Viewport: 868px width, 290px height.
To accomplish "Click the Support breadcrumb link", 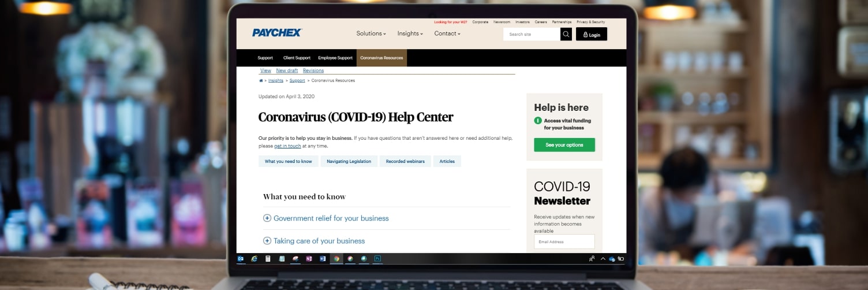I will point(297,81).
